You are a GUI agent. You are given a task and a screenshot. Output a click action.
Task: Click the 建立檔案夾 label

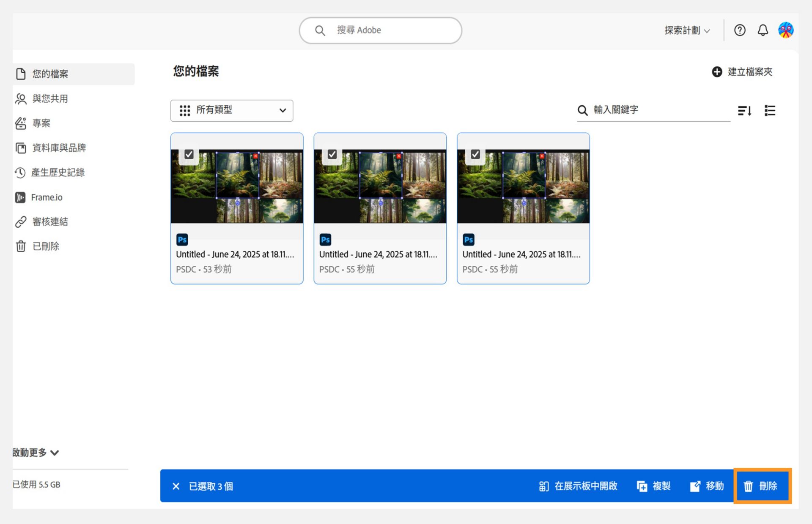(750, 72)
